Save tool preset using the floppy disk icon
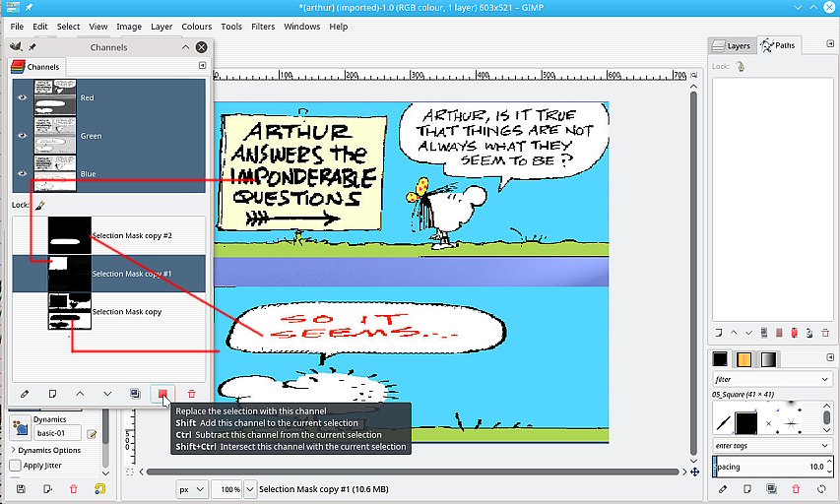The width and height of the screenshot is (840, 504). pos(21,488)
